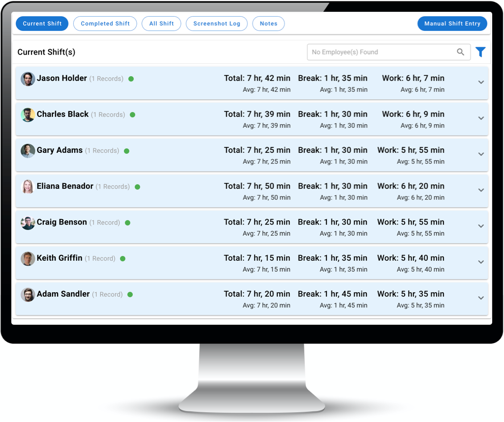Screen dimensions: 504x422
Task: Click Eliana Benador's avatar
Action: click(28, 187)
